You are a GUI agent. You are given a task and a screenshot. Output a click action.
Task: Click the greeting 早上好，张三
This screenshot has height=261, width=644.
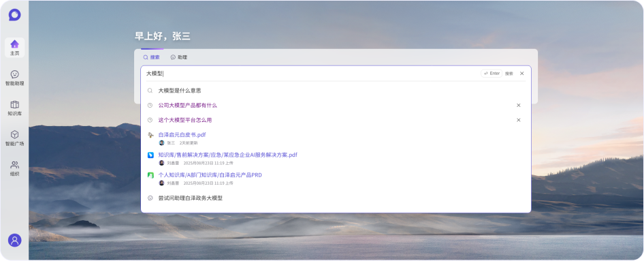coord(162,36)
